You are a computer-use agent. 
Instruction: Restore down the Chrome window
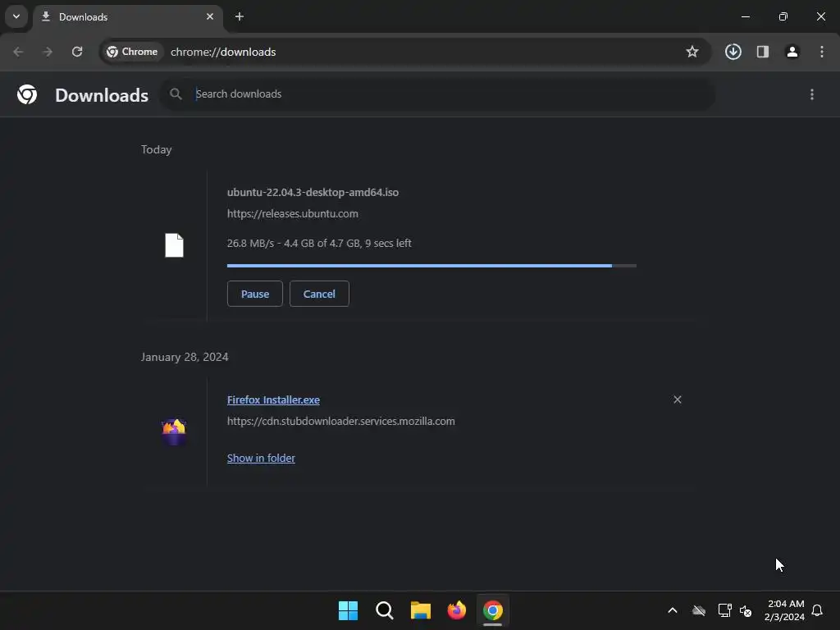(783, 16)
